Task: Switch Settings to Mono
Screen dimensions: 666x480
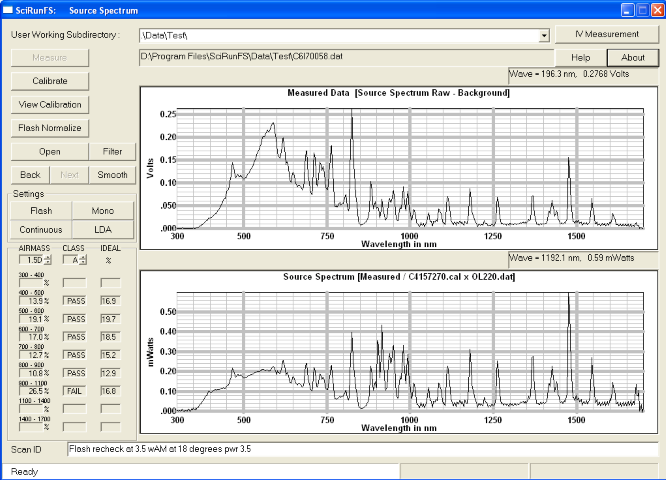Action: tap(103, 211)
